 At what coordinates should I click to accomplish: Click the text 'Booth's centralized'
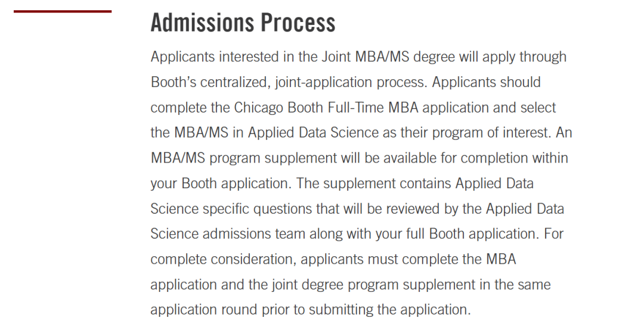[210, 82]
